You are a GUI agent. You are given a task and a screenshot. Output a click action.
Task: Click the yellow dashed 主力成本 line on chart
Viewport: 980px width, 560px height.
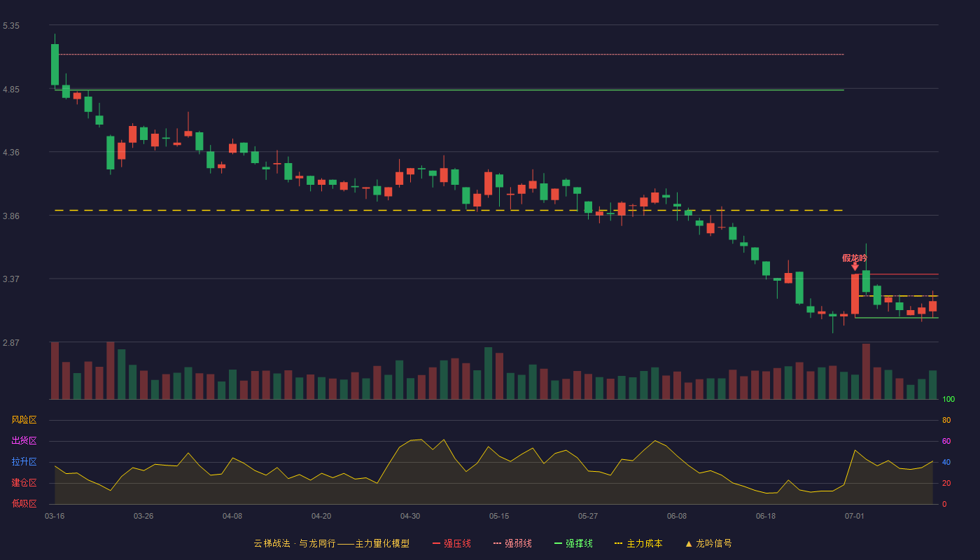[449, 210]
